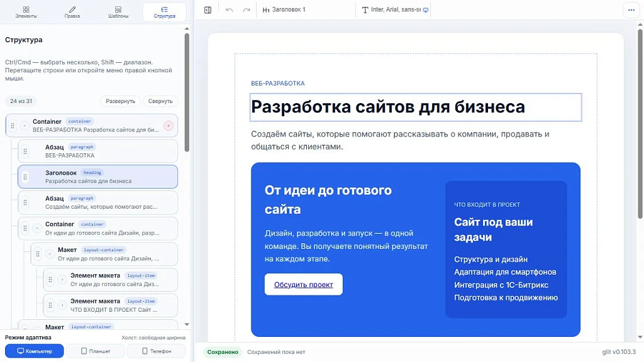The height and width of the screenshot is (362, 644).
Task: Click drag handle of Абзац 'Создаём сайты' row
Action: click(25, 202)
